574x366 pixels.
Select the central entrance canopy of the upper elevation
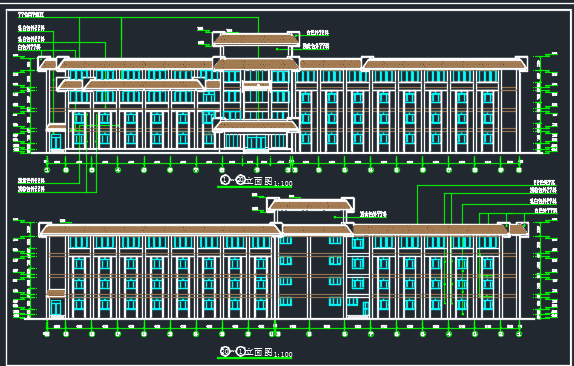pos(256,126)
